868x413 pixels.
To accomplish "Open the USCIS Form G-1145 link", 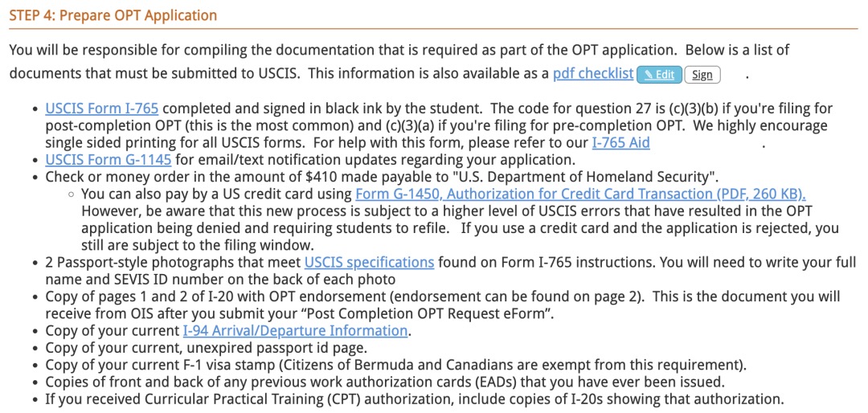I will [108, 161].
